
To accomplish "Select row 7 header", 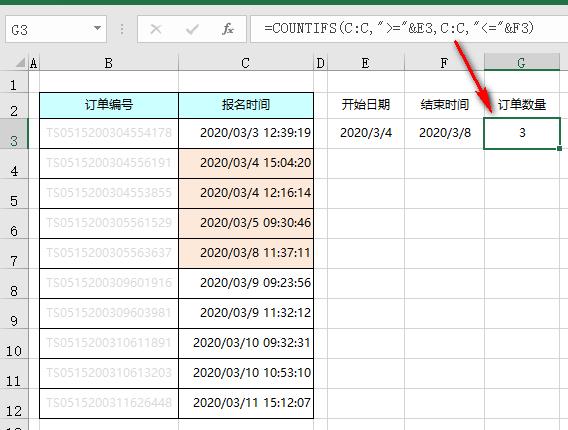I will [14, 254].
